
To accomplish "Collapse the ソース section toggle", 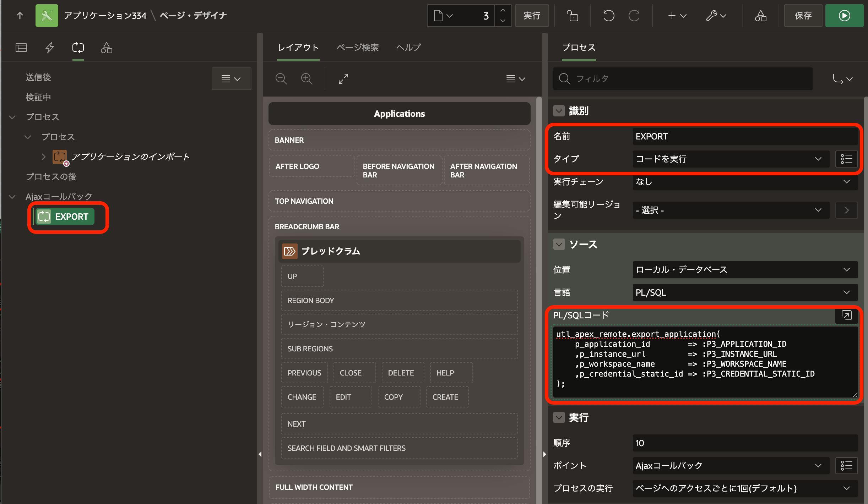I will [x=559, y=245].
